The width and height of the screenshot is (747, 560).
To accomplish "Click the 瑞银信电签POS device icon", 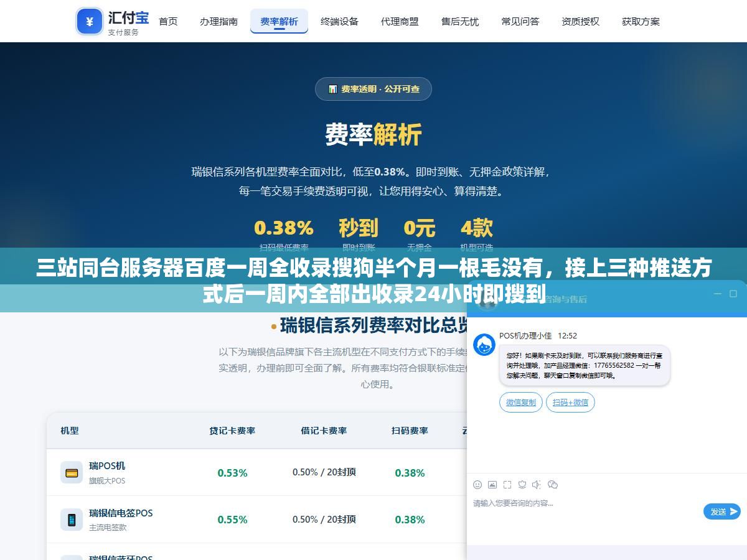I will click(72, 520).
